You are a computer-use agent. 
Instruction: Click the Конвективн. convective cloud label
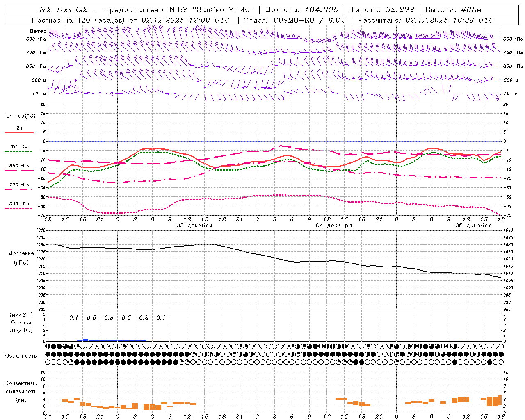pyautogui.click(x=21, y=383)
